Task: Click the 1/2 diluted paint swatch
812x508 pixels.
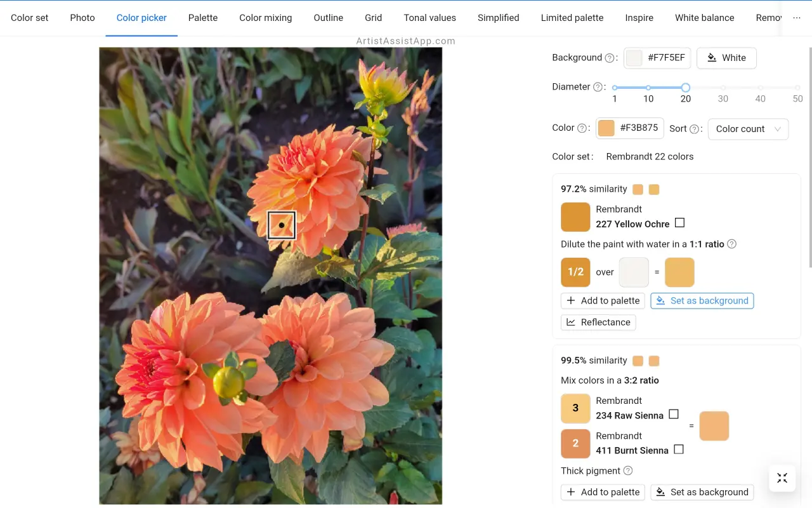Action: [x=575, y=272]
